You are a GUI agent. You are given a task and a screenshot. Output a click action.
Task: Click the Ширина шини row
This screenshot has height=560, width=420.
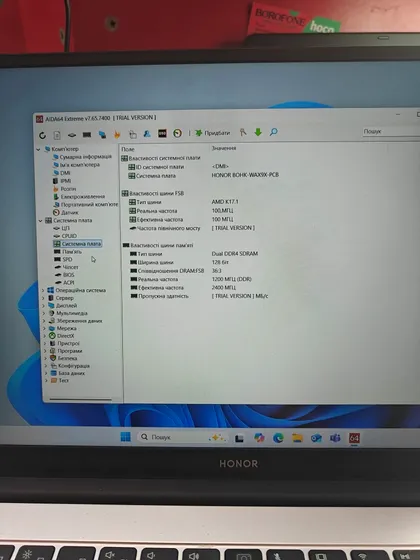(179, 262)
